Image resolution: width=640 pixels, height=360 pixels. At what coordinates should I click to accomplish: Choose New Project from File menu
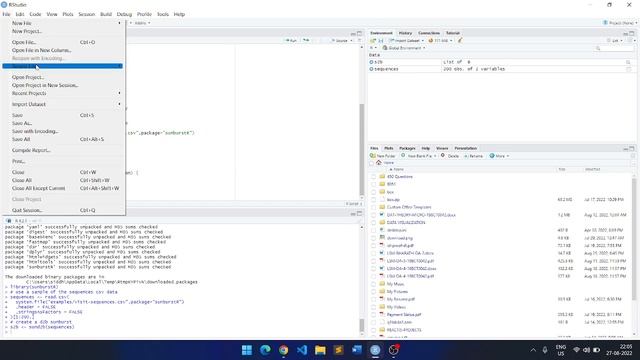pos(27,31)
